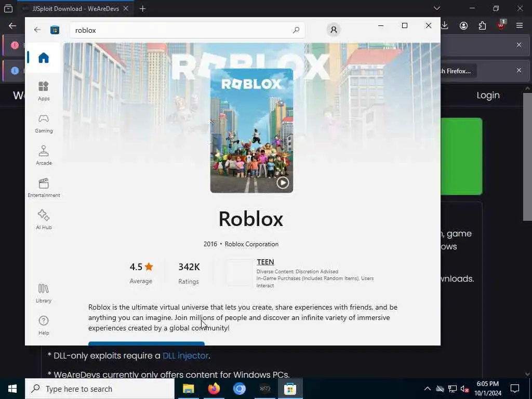
Task: Open the Arcade section in sidebar
Action: pyautogui.click(x=44, y=155)
